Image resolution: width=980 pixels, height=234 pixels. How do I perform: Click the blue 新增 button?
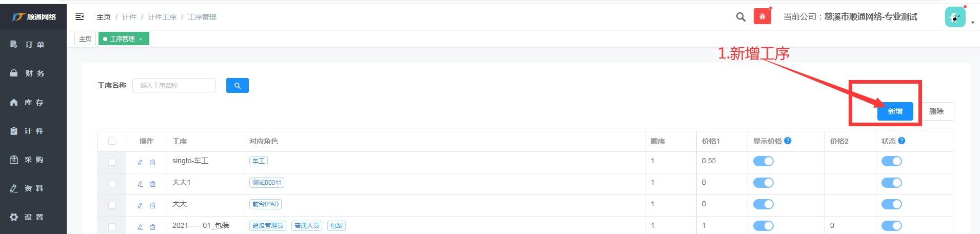tap(895, 111)
